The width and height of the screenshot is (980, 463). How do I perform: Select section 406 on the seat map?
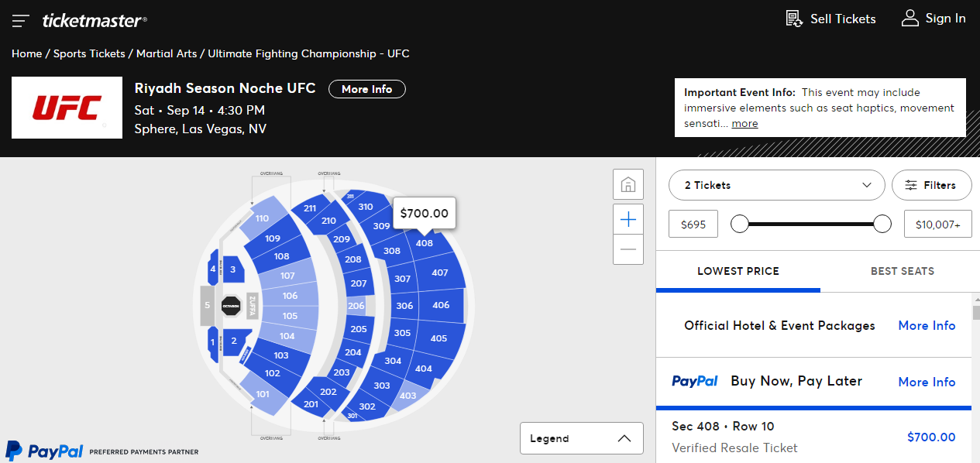tap(441, 305)
